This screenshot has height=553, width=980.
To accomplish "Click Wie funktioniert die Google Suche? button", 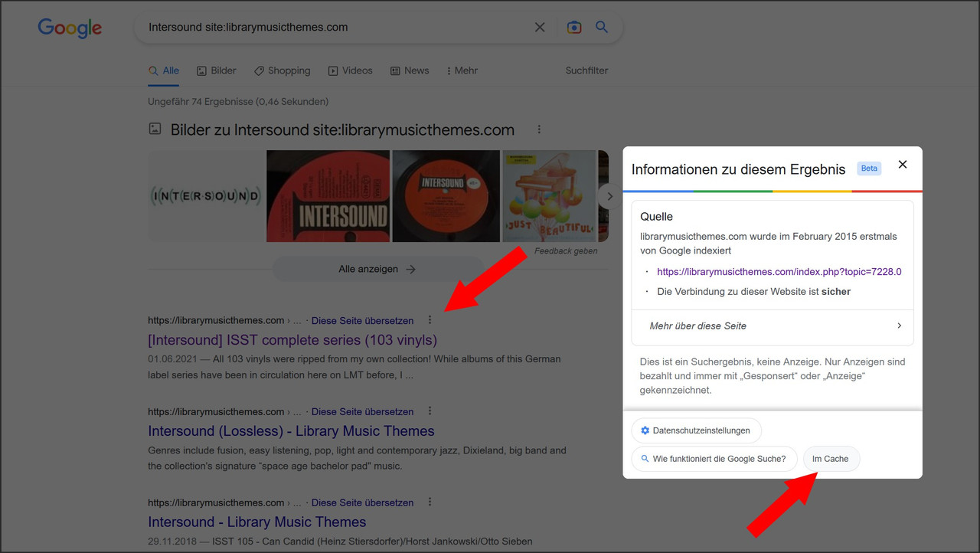I will pyautogui.click(x=714, y=459).
